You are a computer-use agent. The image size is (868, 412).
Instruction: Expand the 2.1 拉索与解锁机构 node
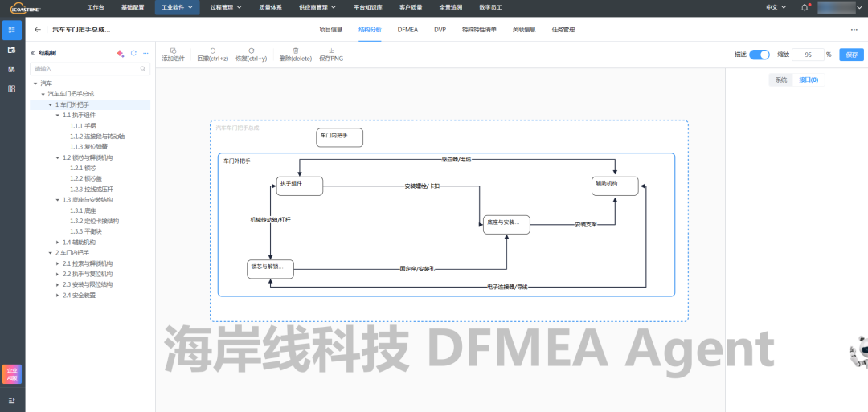coord(58,263)
